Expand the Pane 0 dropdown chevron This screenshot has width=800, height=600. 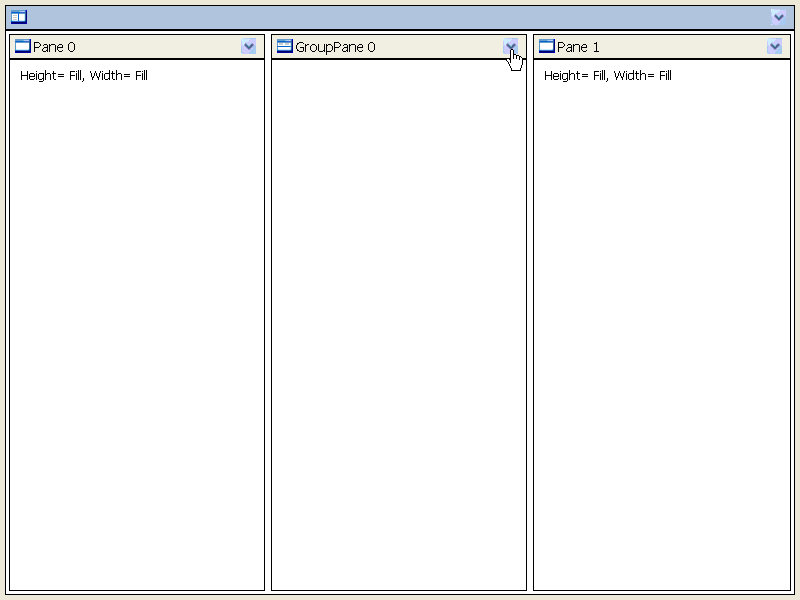(249, 47)
